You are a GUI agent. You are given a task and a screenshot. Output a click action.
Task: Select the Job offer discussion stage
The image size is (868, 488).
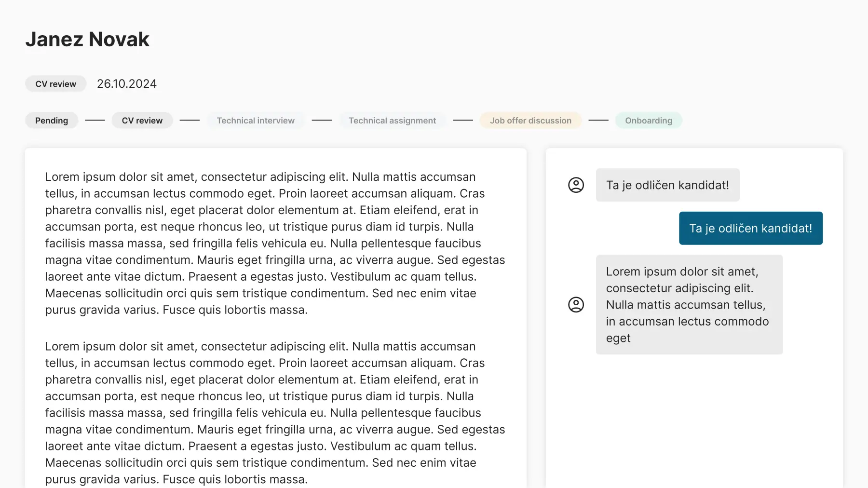coord(530,121)
